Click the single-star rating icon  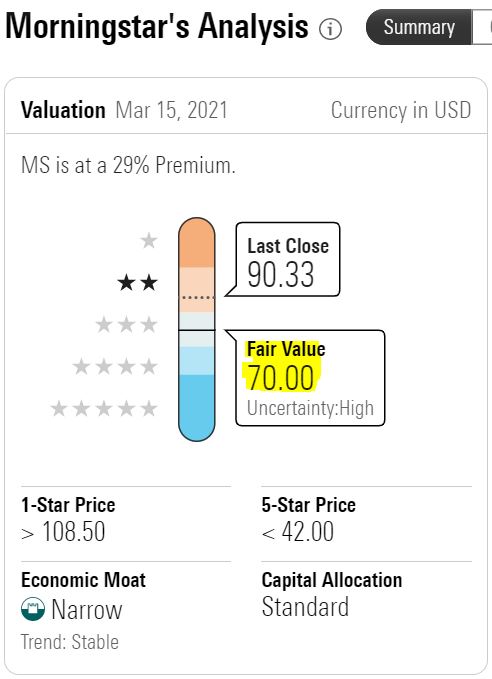pyautogui.click(x=149, y=240)
